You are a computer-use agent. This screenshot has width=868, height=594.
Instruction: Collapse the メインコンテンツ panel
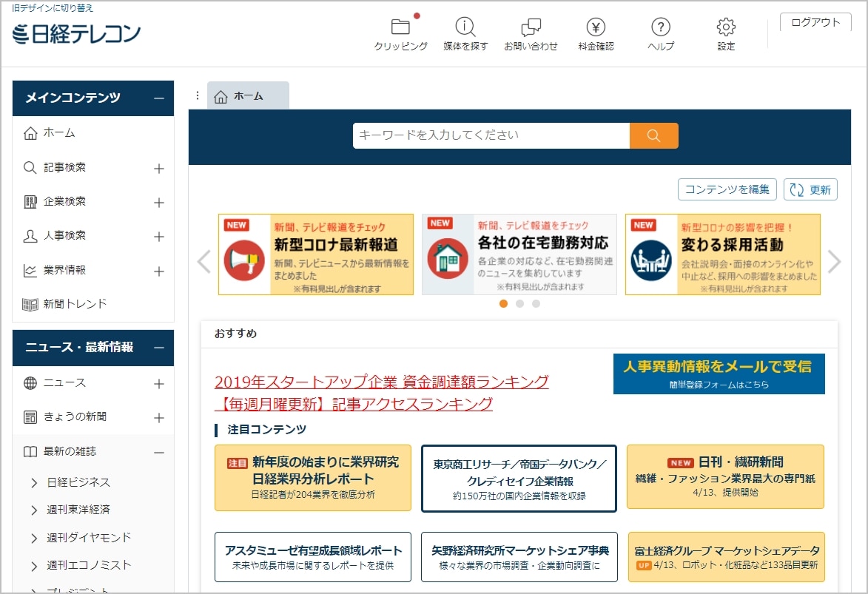[159, 98]
